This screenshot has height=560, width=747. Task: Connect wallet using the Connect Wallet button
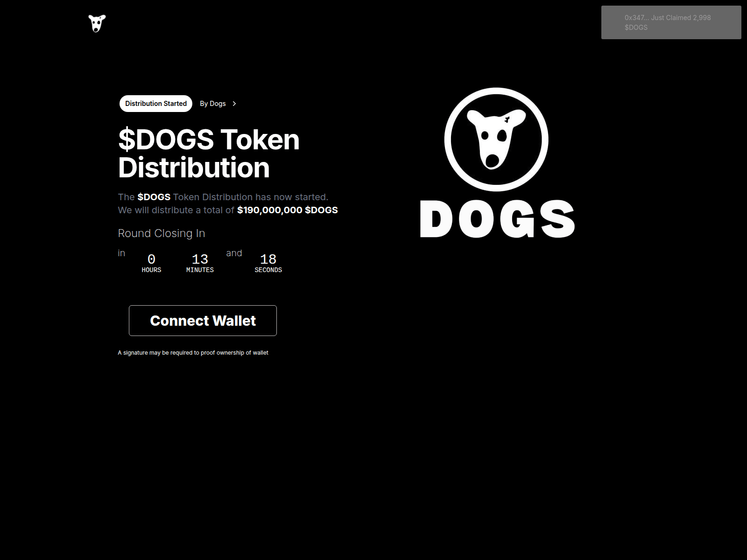[203, 321]
